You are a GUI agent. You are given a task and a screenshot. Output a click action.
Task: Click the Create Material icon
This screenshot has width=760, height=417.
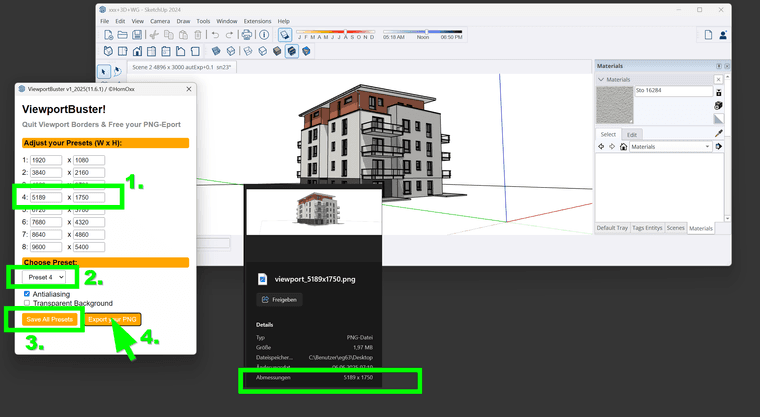pyautogui.click(x=718, y=105)
